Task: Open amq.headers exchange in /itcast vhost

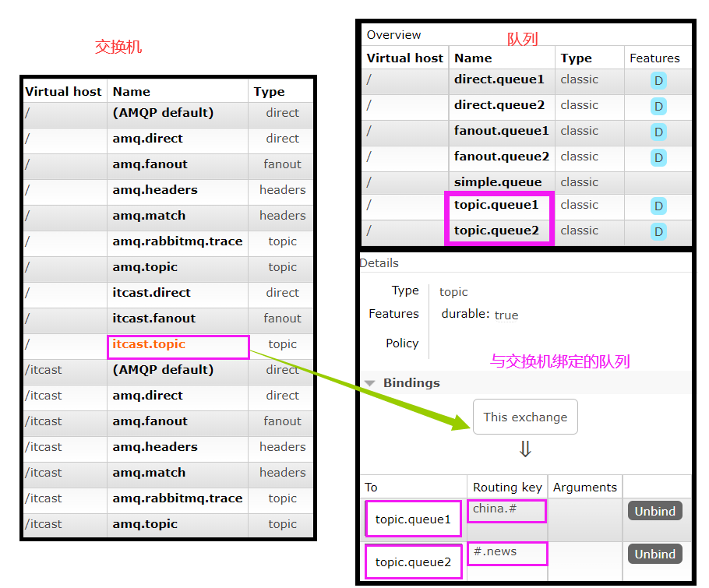Action: [155, 447]
